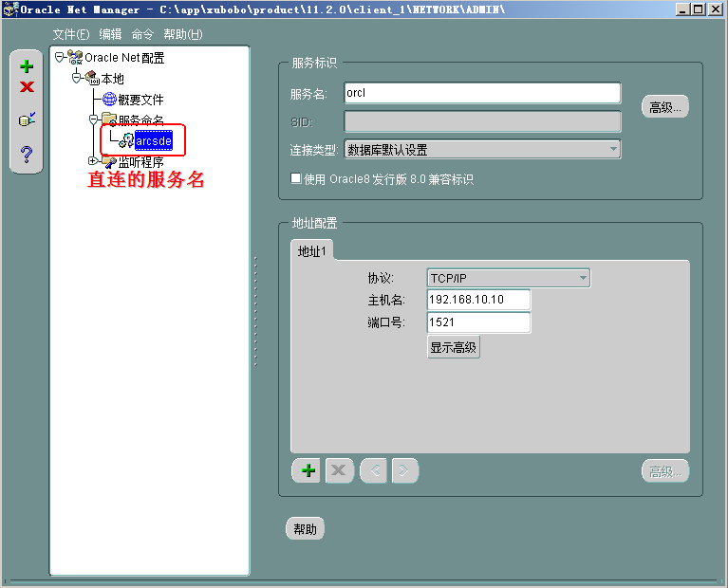The height and width of the screenshot is (588, 728).
Task: Open the 帮助(H) menu
Action: 183,34
